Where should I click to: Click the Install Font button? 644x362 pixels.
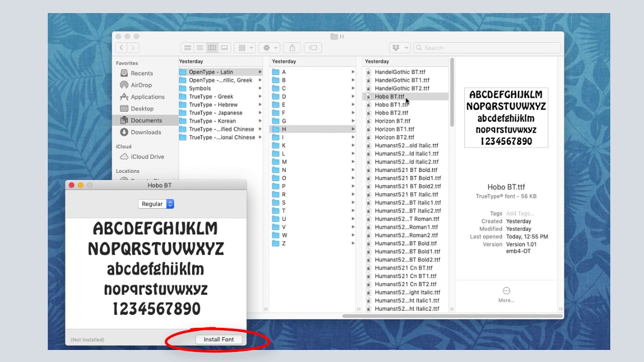219,339
